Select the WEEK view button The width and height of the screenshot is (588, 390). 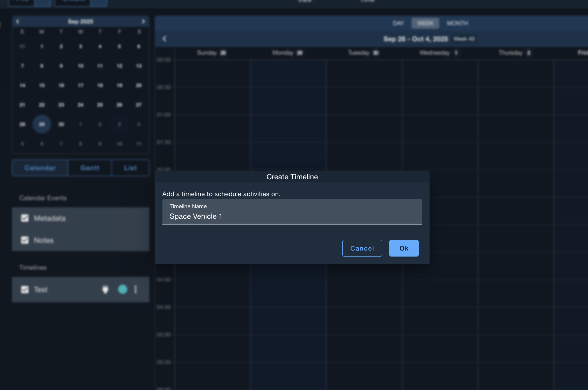point(425,23)
